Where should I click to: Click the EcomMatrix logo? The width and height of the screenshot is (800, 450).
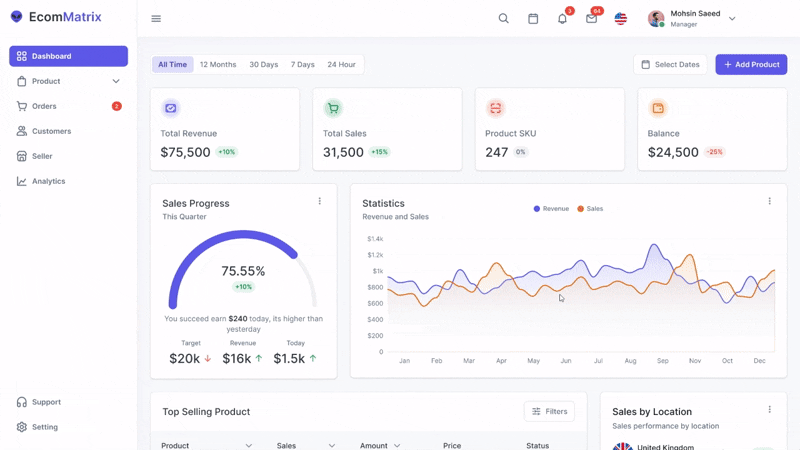(x=56, y=17)
